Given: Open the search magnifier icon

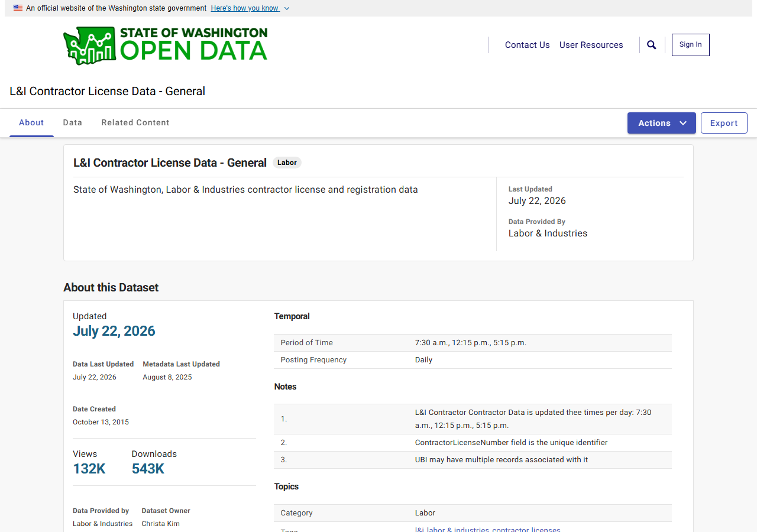Looking at the screenshot, I should [652, 45].
